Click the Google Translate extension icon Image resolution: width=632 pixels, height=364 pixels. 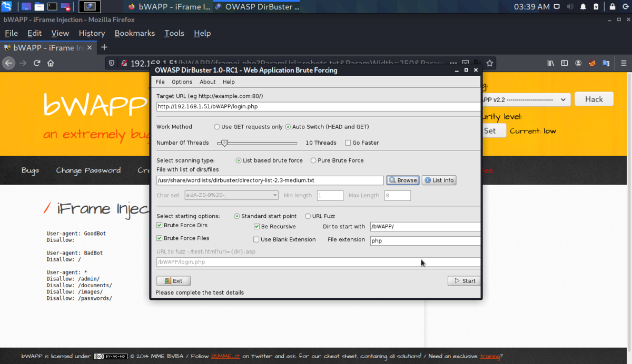tap(606, 63)
